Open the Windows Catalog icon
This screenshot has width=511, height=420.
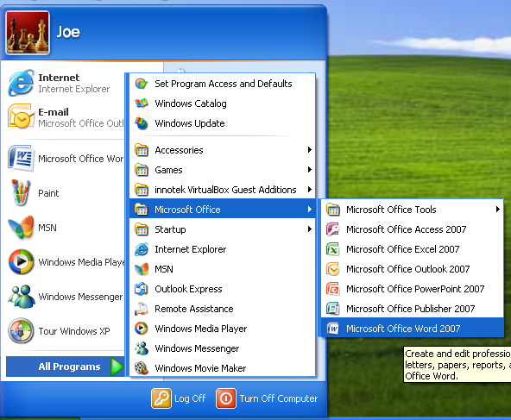pos(142,103)
